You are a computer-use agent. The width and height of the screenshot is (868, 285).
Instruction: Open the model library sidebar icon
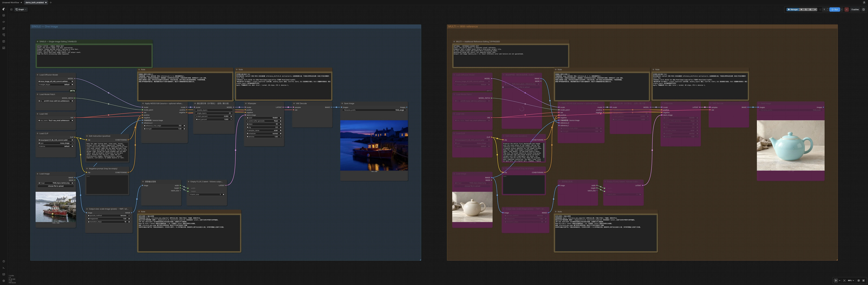click(4, 28)
